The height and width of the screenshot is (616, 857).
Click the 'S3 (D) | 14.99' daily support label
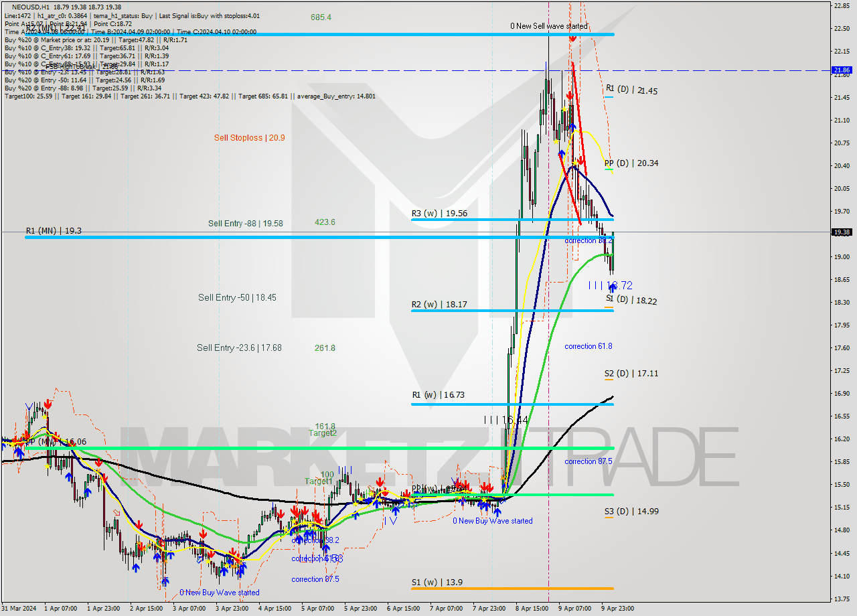[x=631, y=511]
